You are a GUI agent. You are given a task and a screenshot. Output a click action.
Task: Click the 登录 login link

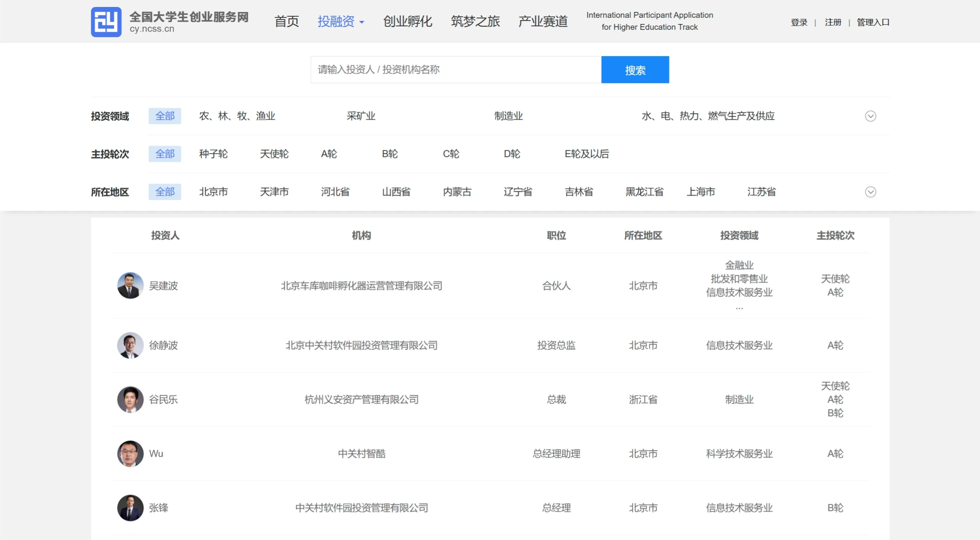[799, 22]
